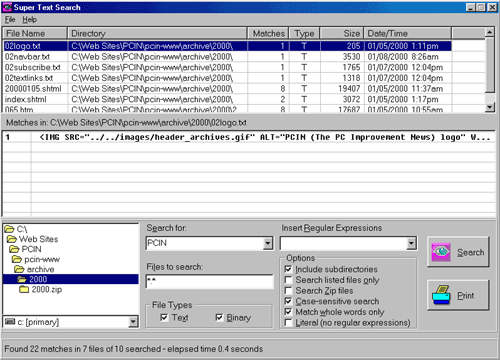500x360 pixels.
Task: Select the C:\ root tree item
Action: pos(22,229)
